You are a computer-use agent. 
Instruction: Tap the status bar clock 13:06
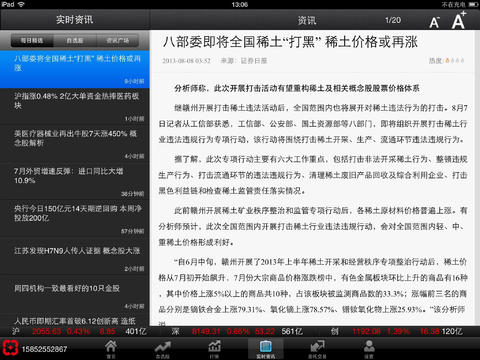click(x=240, y=4)
